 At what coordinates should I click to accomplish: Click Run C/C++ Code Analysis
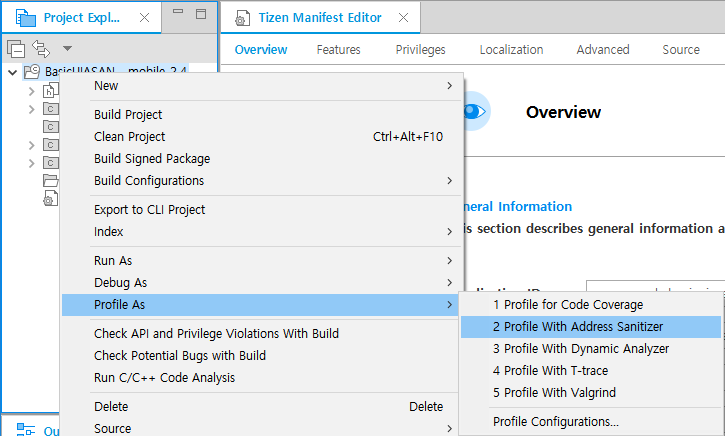click(164, 378)
